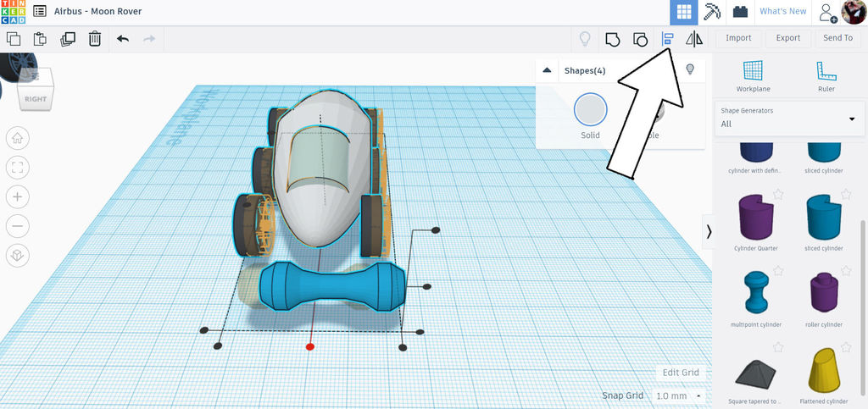Open Snap Grid 1.0 mm dropdown
Viewport: 868px width, 409px height.
(677, 395)
